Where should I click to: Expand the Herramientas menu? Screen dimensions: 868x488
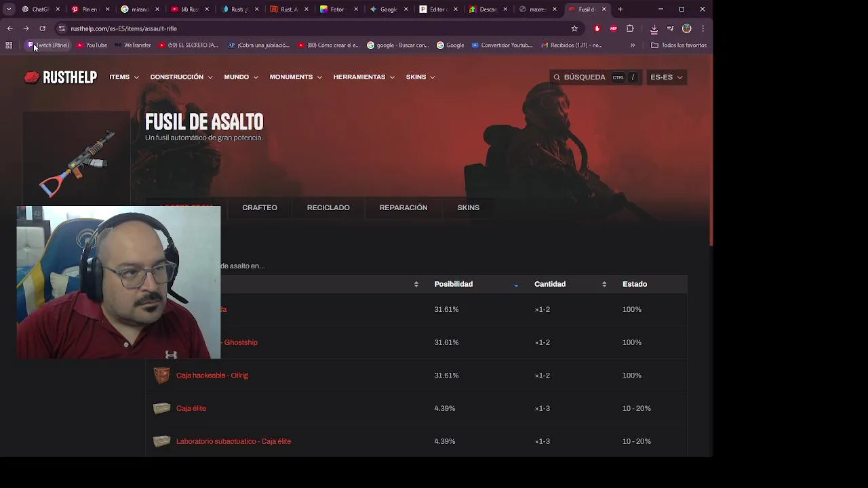363,77
